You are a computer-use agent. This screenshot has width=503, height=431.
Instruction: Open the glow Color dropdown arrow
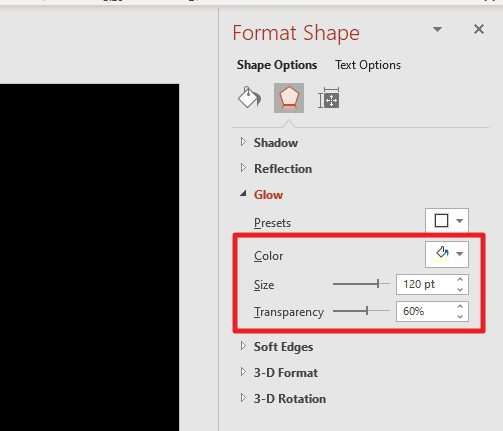point(460,254)
